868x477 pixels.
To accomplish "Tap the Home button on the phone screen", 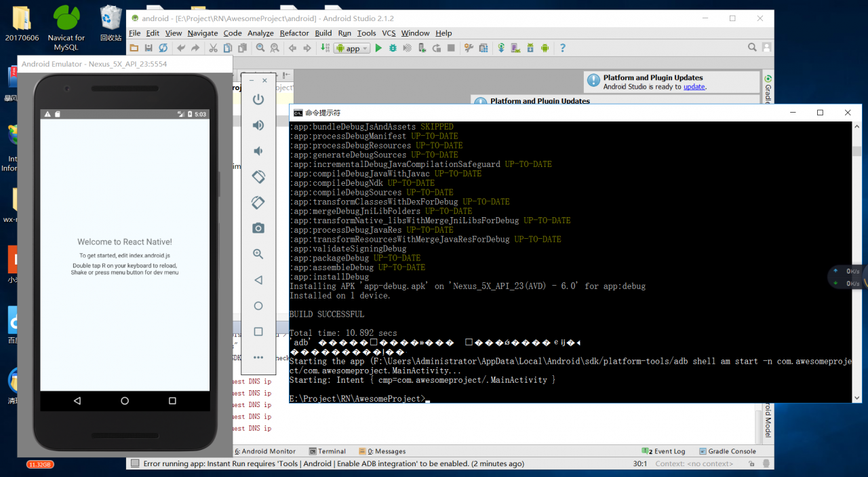I will [125, 401].
